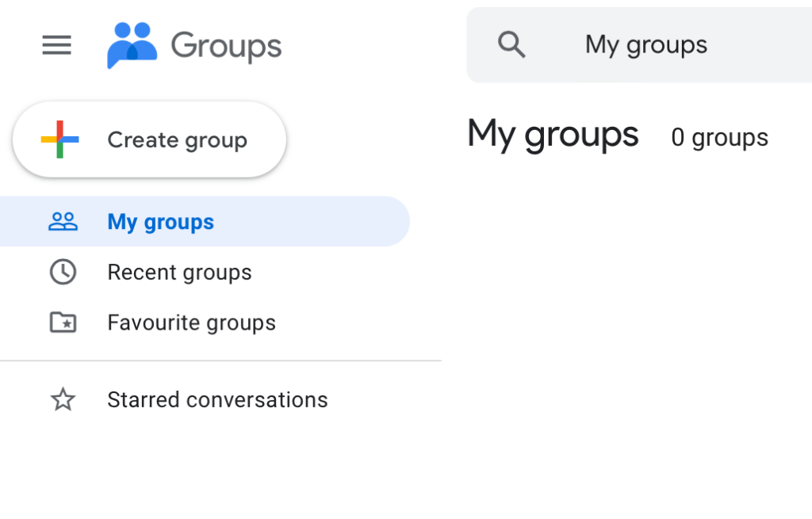Image resolution: width=812 pixels, height=519 pixels.
Task: Click the 0 groups count label
Action: (x=719, y=137)
